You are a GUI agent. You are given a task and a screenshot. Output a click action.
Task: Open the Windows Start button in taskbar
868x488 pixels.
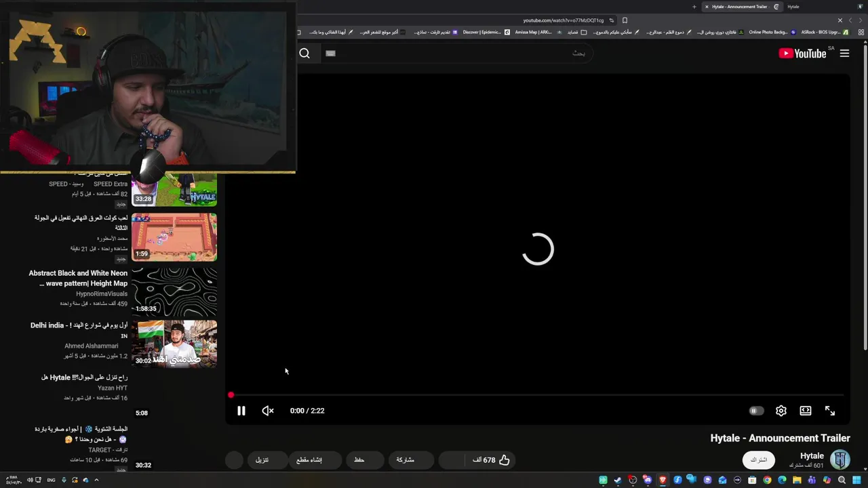tap(857, 480)
